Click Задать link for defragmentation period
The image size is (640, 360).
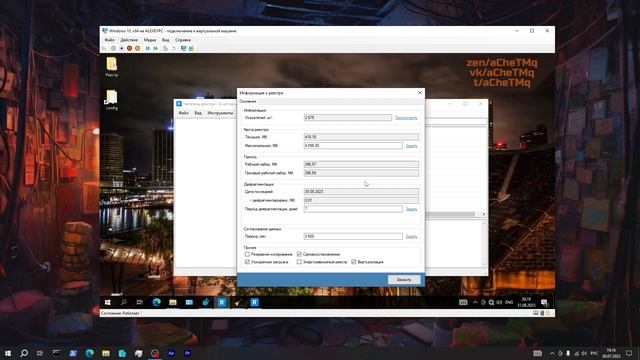click(411, 209)
